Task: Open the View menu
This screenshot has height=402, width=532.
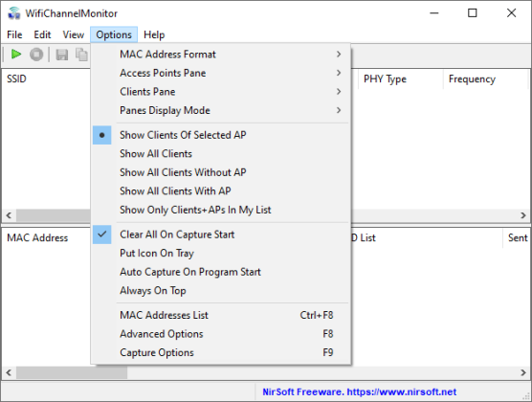Action: click(74, 34)
